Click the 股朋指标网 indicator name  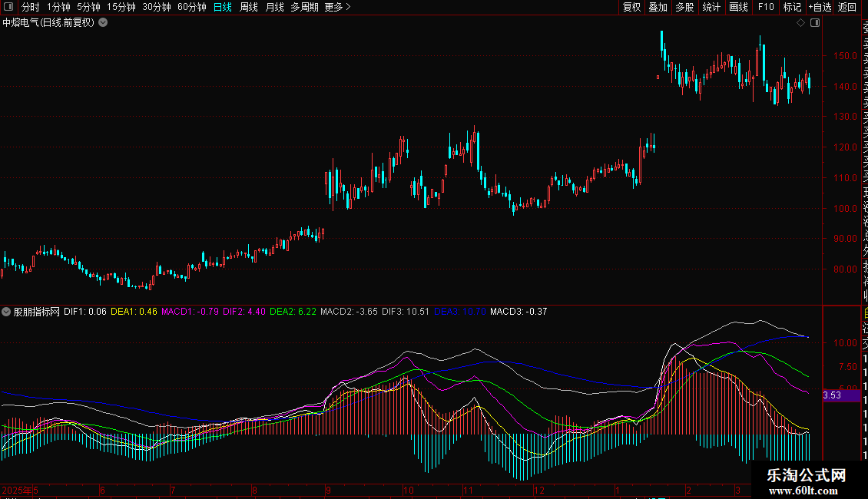37,312
